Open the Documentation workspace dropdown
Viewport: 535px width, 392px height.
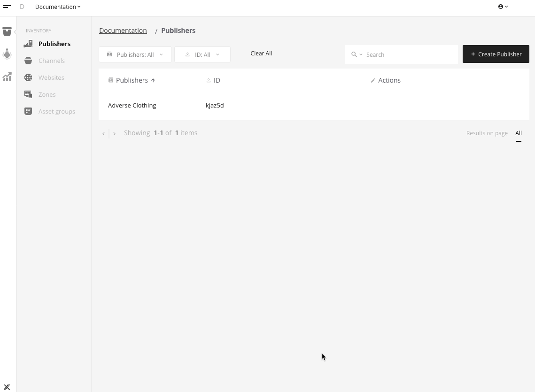point(58,7)
